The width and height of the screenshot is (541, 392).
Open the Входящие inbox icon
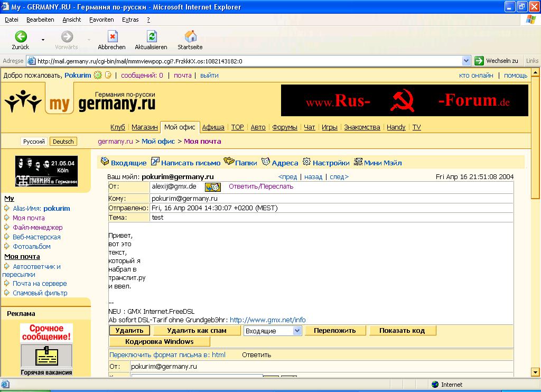point(105,161)
